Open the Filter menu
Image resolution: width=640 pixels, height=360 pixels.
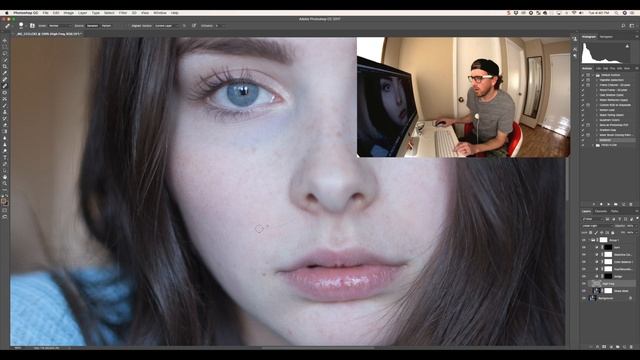tap(123, 13)
